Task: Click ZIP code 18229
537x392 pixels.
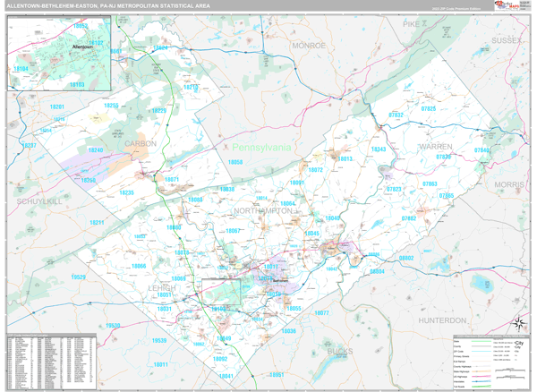Action: 159,111
